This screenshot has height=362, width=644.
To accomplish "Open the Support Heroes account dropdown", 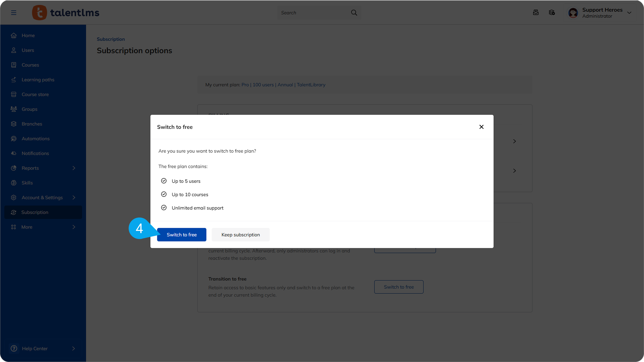I will (629, 13).
